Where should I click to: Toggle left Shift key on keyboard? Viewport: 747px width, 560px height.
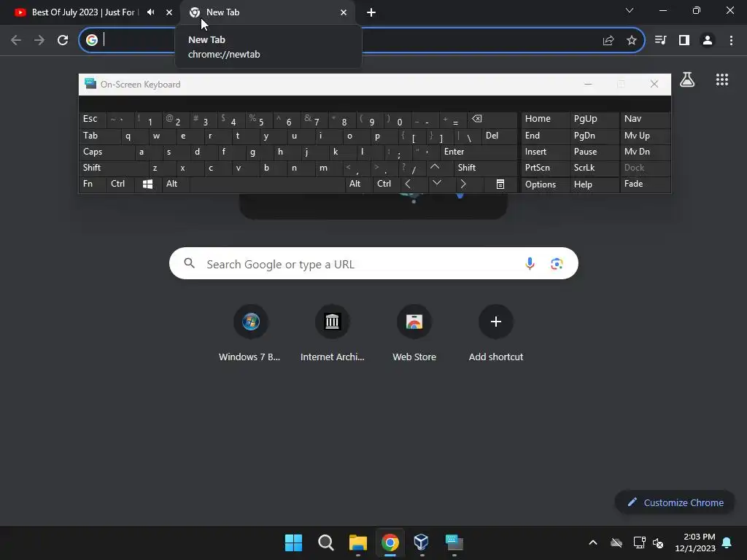(113, 168)
